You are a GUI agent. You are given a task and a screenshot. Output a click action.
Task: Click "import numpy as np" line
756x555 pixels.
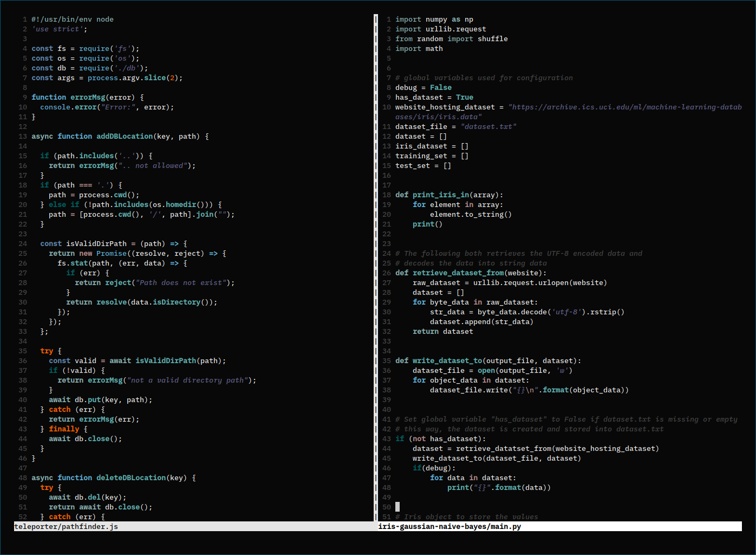pyautogui.click(x=434, y=20)
